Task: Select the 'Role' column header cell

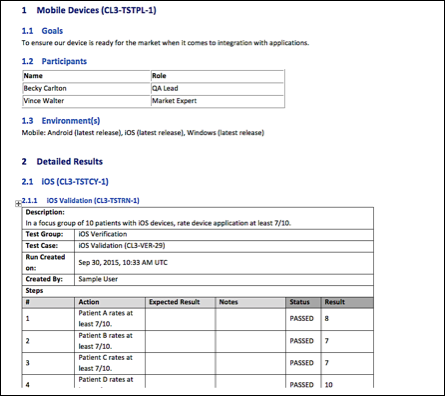Action: click(x=217, y=76)
